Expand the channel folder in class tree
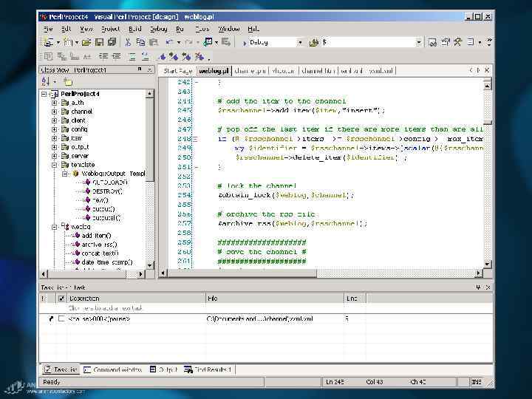 coord(54,112)
